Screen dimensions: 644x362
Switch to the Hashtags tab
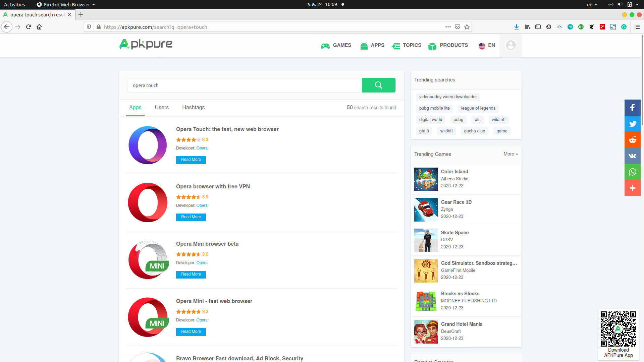click(x=193, y=108)
